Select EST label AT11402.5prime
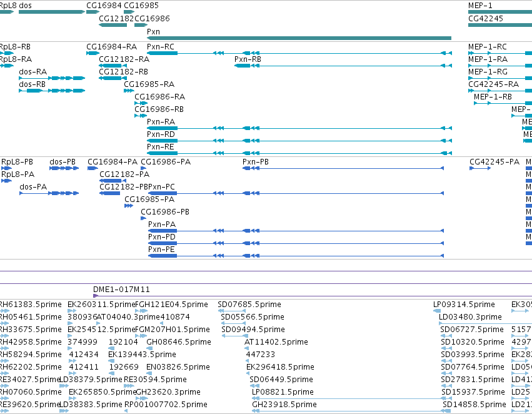Image resolution: width=532 pixels, height=414 pixels. point(276,343)
